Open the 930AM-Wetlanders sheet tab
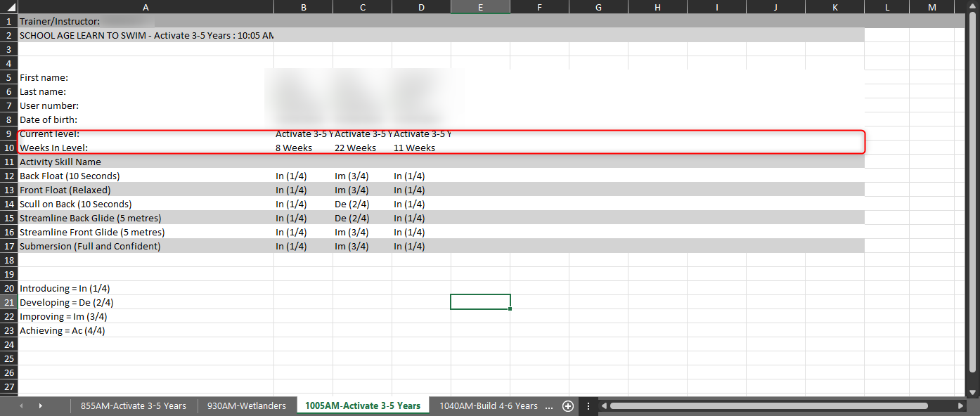Screen dimensions: 980x416 247,406
